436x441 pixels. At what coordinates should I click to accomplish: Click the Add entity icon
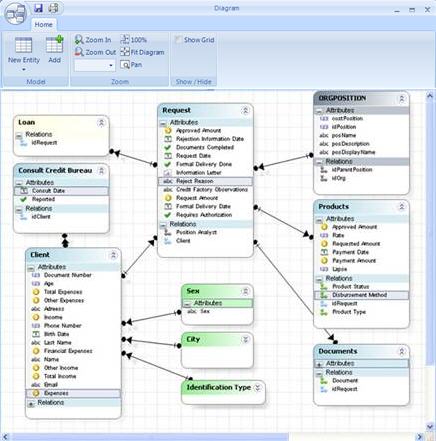coord(55,44)
